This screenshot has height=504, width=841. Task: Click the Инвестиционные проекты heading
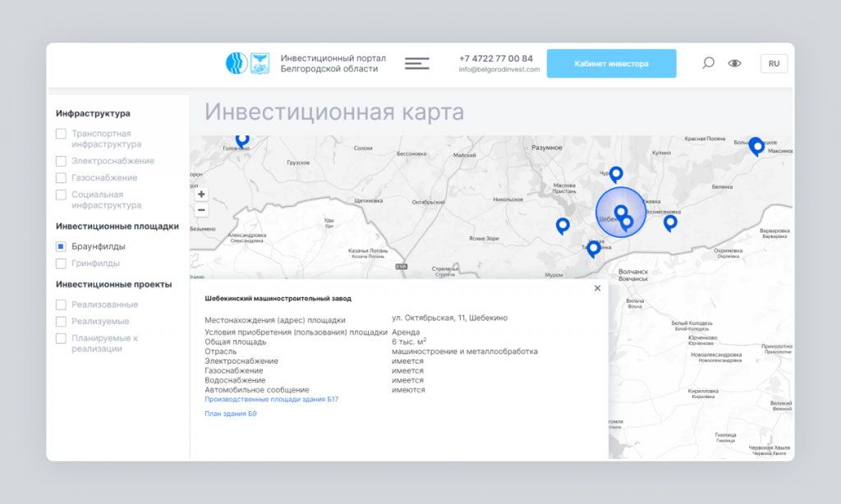113,285
